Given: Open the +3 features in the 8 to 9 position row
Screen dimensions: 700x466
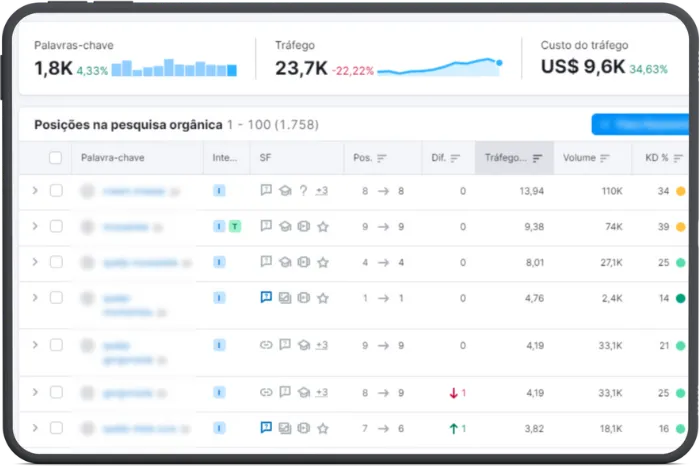Looking at the screenshot, I should point(321,392).
